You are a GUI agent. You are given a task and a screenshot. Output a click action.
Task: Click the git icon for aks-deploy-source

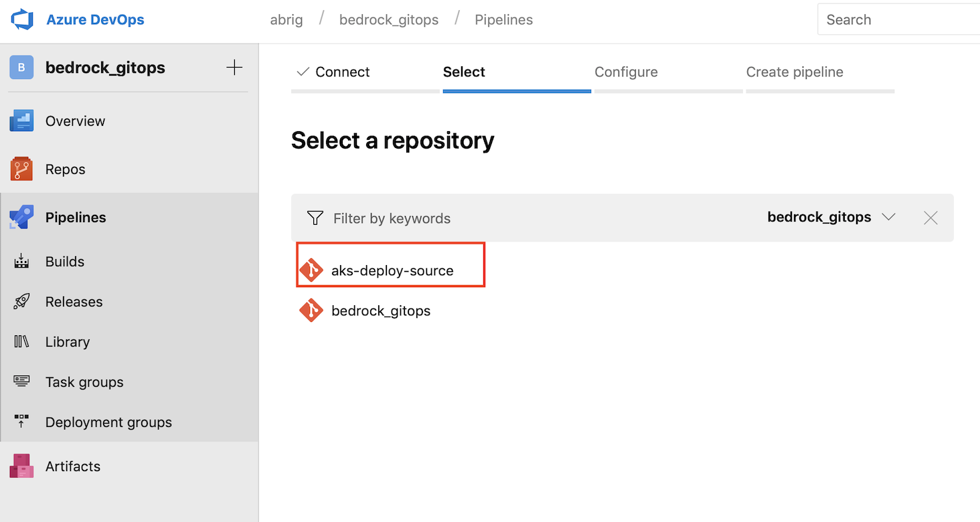click(x=311, y=270)
